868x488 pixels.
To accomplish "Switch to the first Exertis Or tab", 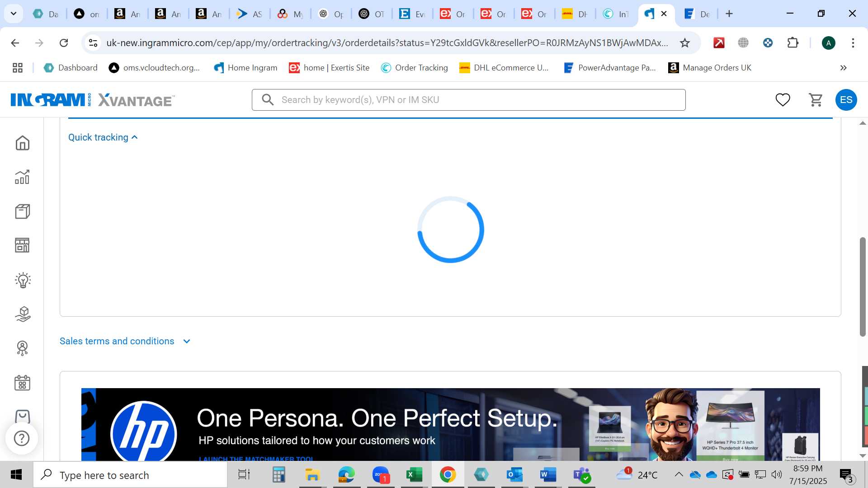I will point(453,14).
